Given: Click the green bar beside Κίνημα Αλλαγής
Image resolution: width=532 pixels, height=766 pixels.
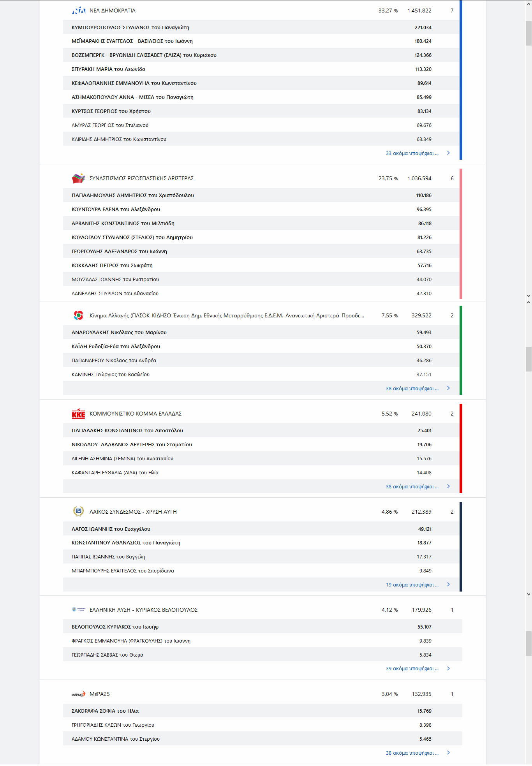Looking at the screenshot, I should pyautogui.click(x=461, y=350).
